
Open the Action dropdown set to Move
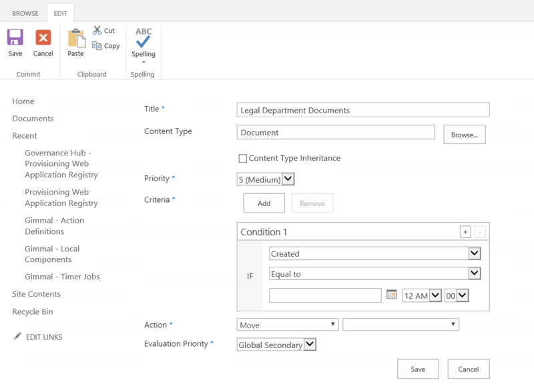click(x=288, y=325)
